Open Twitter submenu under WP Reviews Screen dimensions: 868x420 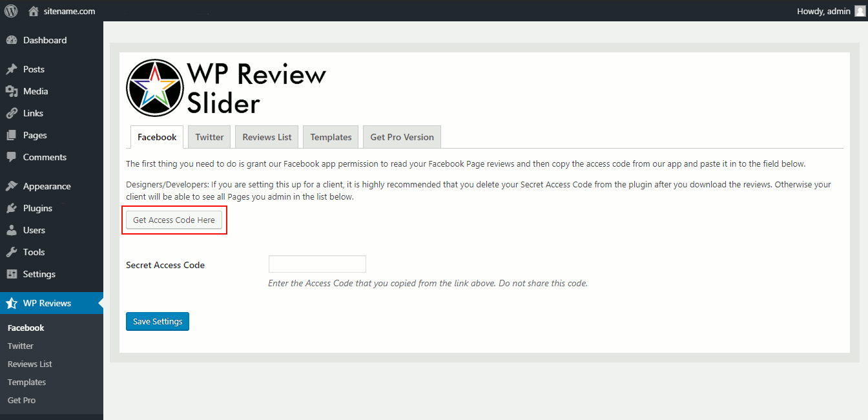click(21, 346)
